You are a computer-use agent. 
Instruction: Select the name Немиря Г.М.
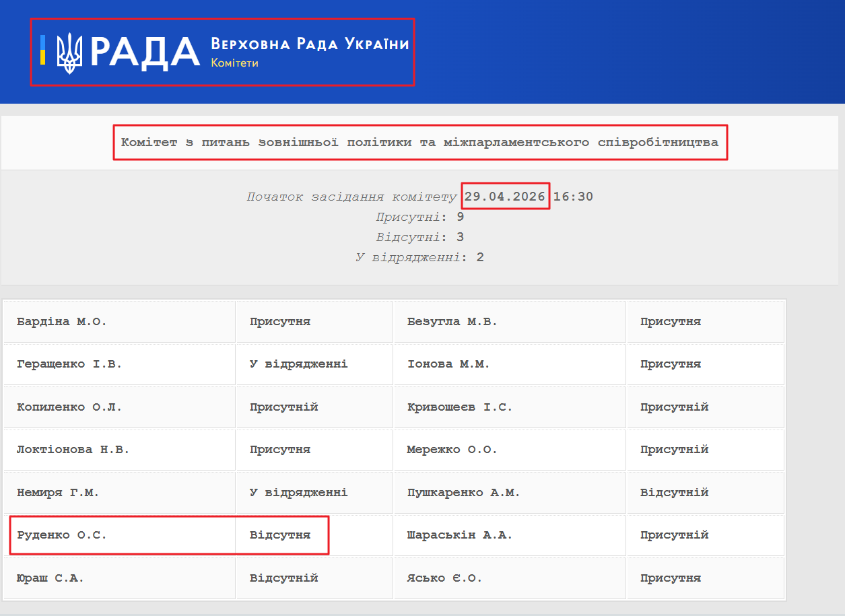point(58,493)
